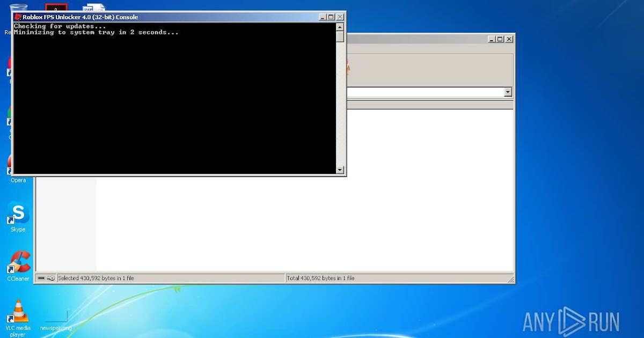Open the Opera desktop shortcut
This screenshot has height=338, width=644.
[18, 180]
